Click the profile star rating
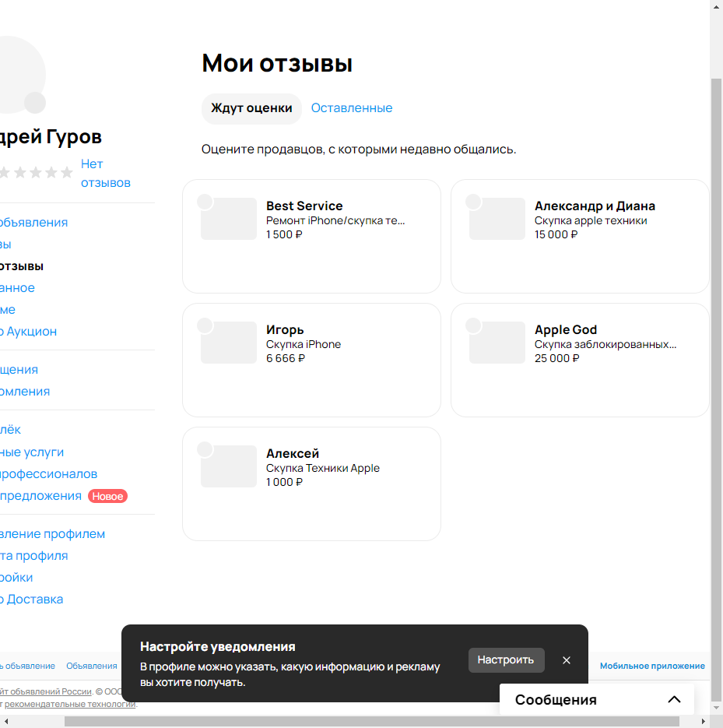This screenshot has width=723, height=728. [37, 173]
